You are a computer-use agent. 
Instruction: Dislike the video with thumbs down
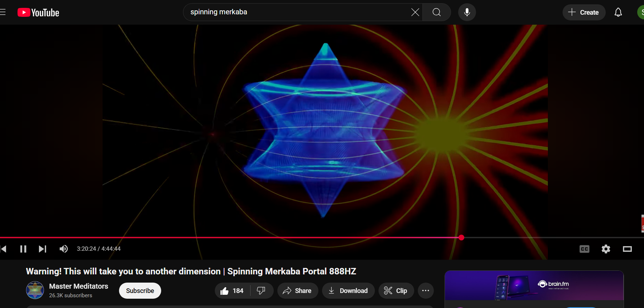[261, 291]
